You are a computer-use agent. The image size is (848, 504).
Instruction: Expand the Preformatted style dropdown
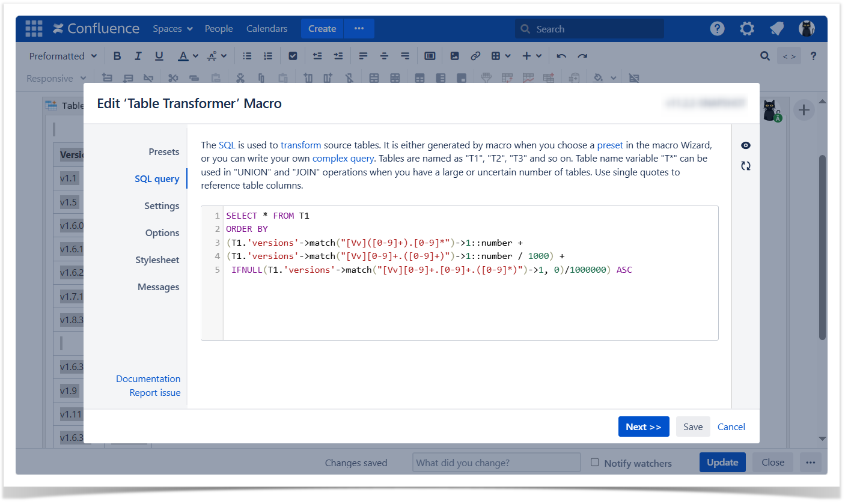63,56
